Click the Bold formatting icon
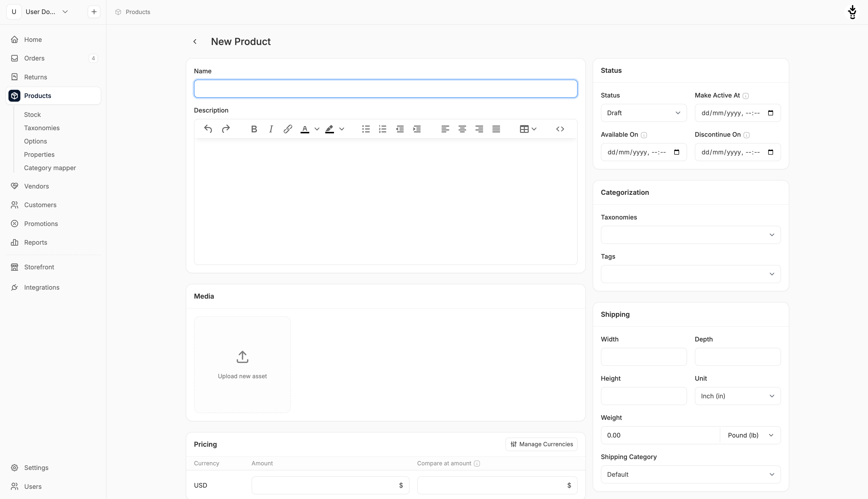The width and height of the screenshot is (868, 499). (254, 129)
